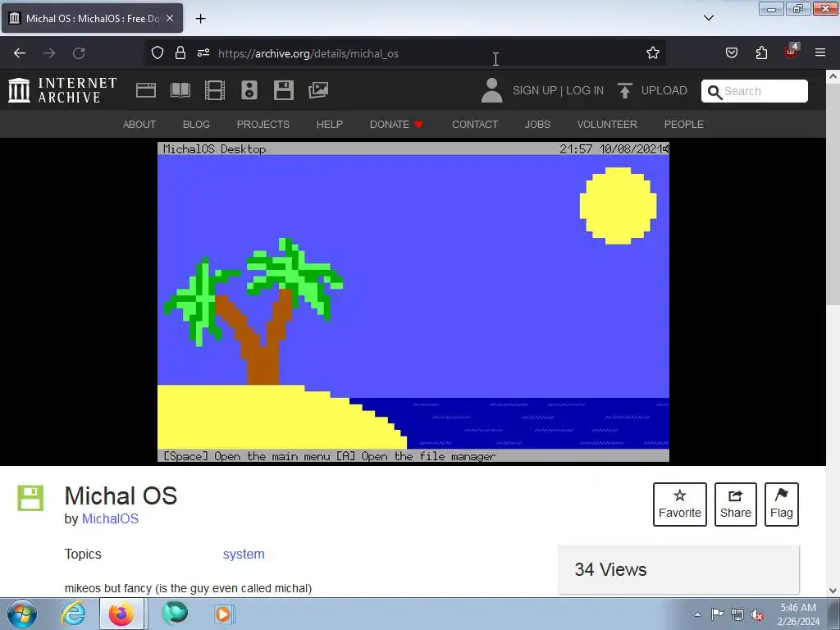Expand the list all tabs chevron
This screenshot has height=630, width=840.
pos(709,18)
